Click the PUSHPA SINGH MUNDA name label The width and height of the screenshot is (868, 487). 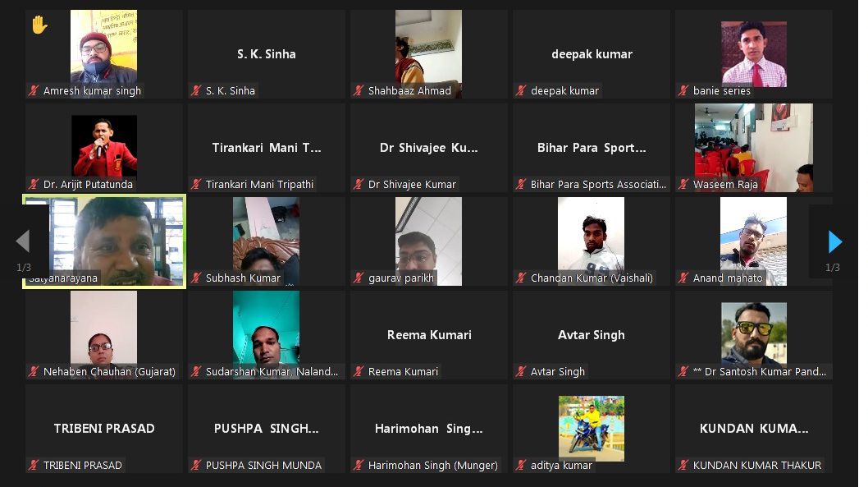[x=263, y=465]
